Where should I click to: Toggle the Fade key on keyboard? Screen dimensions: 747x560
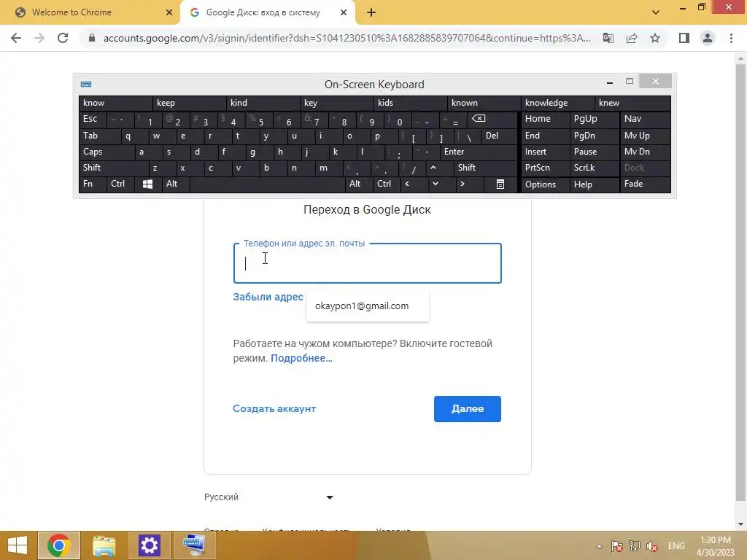645,184
